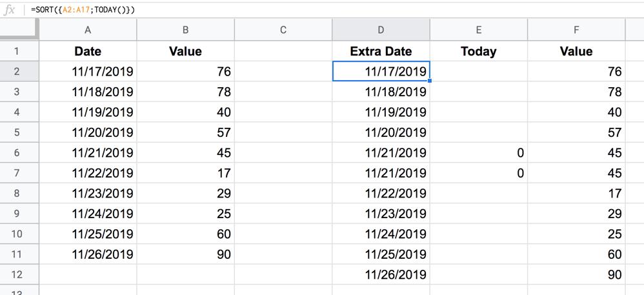
Task: Select row 9 header
Action: 19,214
